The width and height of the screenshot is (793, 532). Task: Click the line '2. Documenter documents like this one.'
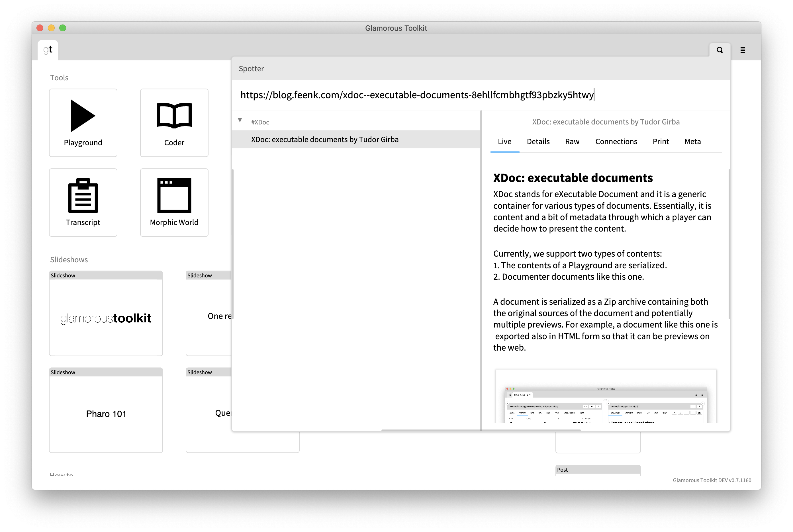[568, 277]
